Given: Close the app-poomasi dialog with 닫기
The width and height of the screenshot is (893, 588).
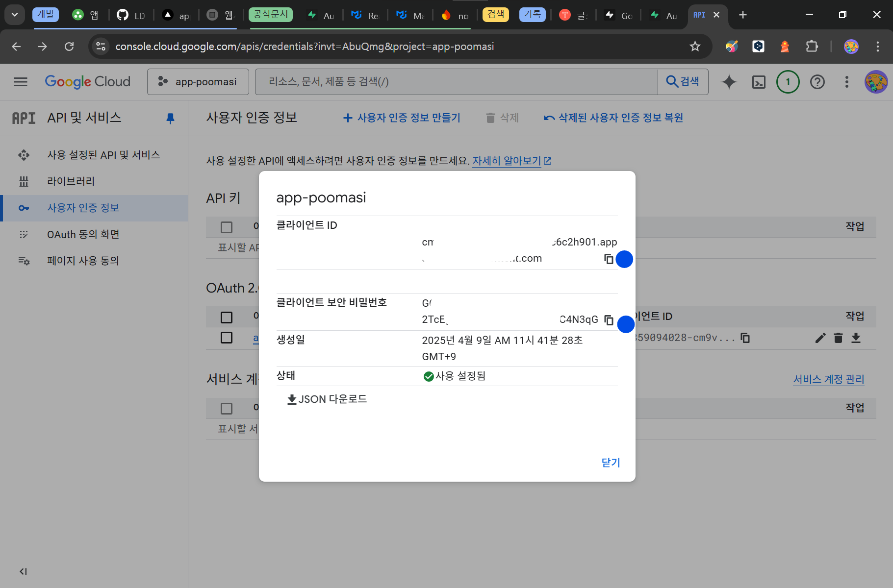Looking at the screenshot, I should 611,463.
